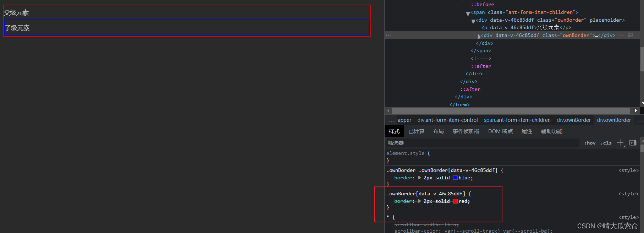Click the DOM tree horizontal scrollbar thumb
Viewport: 644px width, 233px height.
[511, 111]
